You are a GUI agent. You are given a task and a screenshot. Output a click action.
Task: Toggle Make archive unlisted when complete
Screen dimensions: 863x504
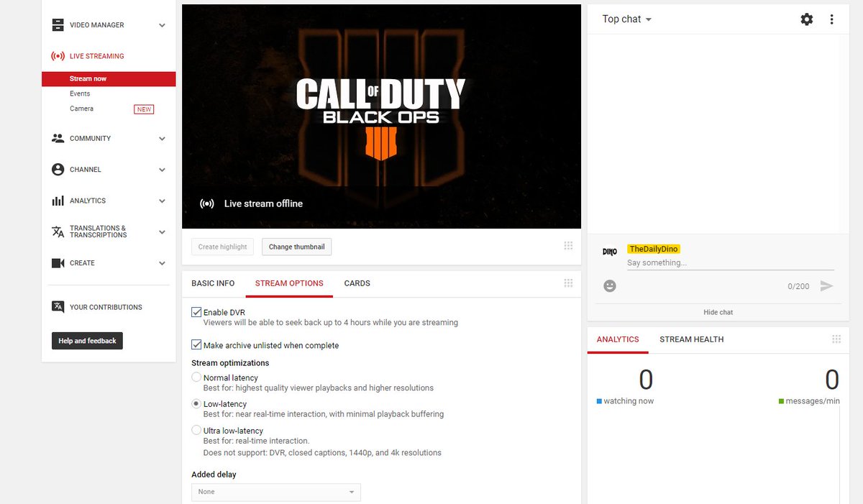click(196, 345)
